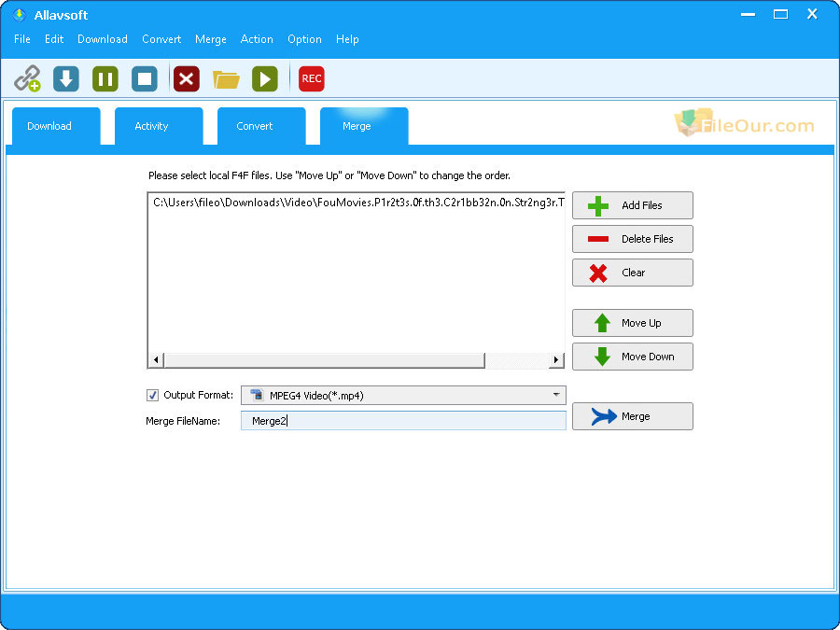840x630 pixels.
Task: Open the Download menu
Action: coord(103,39)
